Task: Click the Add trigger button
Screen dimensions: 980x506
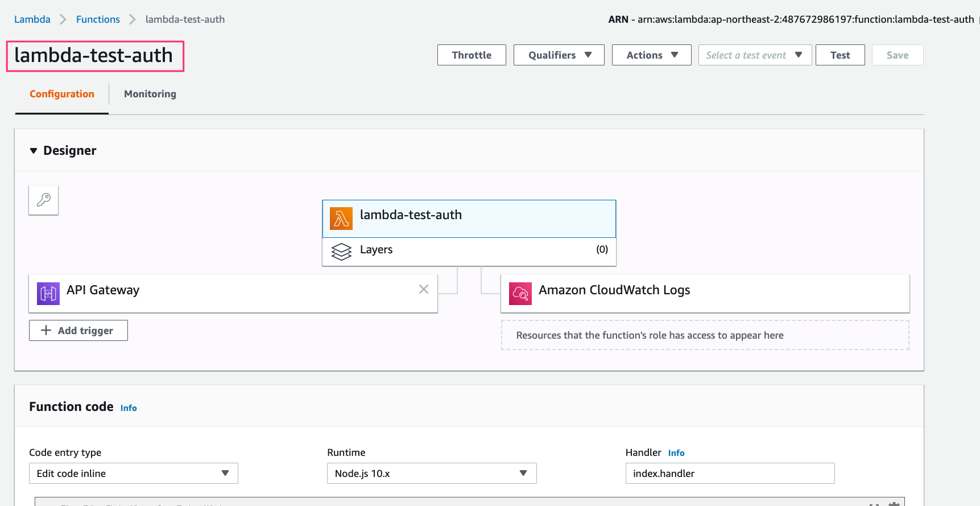Action: (x=78, y=331)
